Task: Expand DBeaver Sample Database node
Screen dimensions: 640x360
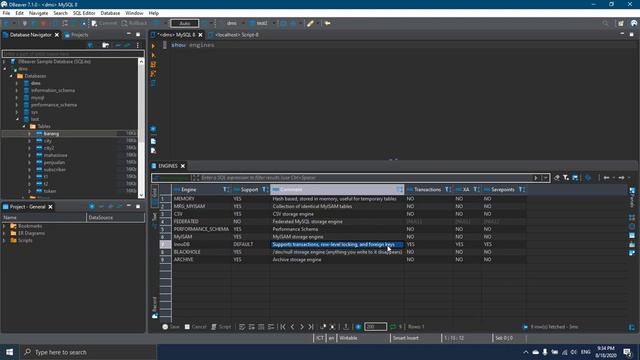Action: [x=4, y=62]
